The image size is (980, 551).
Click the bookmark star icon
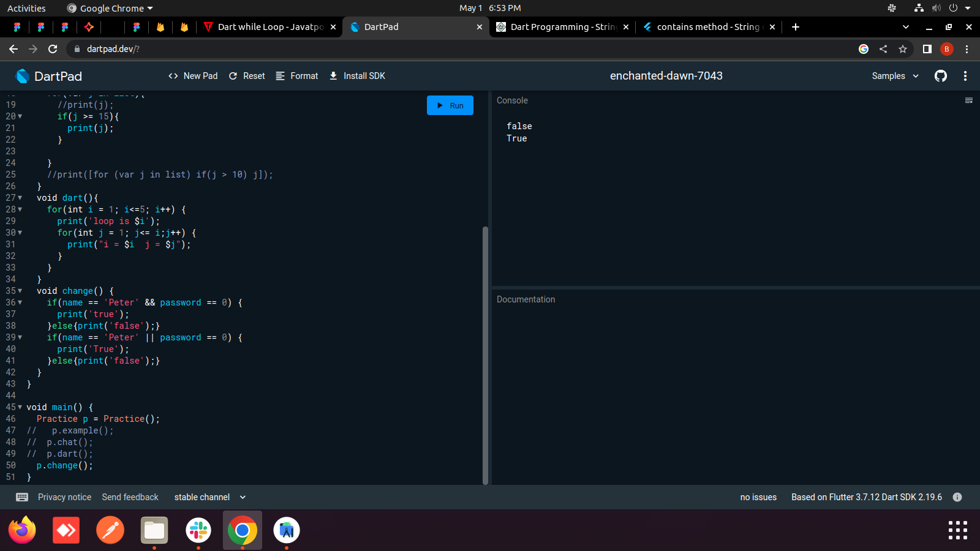click(x=903, y=49)
